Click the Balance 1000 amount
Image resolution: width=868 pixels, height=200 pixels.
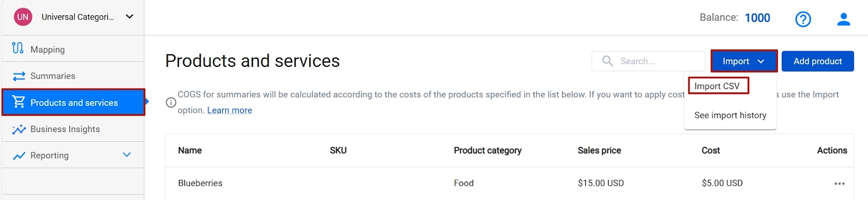[x=757, y=18]
